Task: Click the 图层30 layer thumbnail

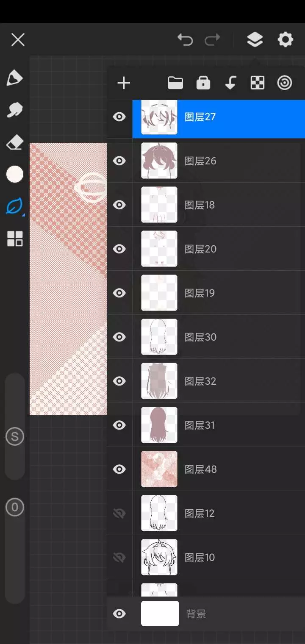Action: pyautogui.click(x=159, y=337)
